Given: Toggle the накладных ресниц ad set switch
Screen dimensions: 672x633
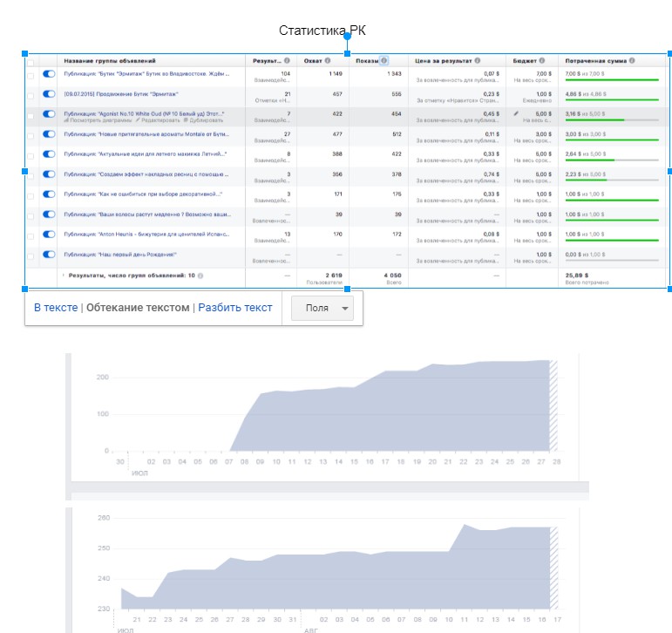Looking at the screenshot, I should [49, 174].
